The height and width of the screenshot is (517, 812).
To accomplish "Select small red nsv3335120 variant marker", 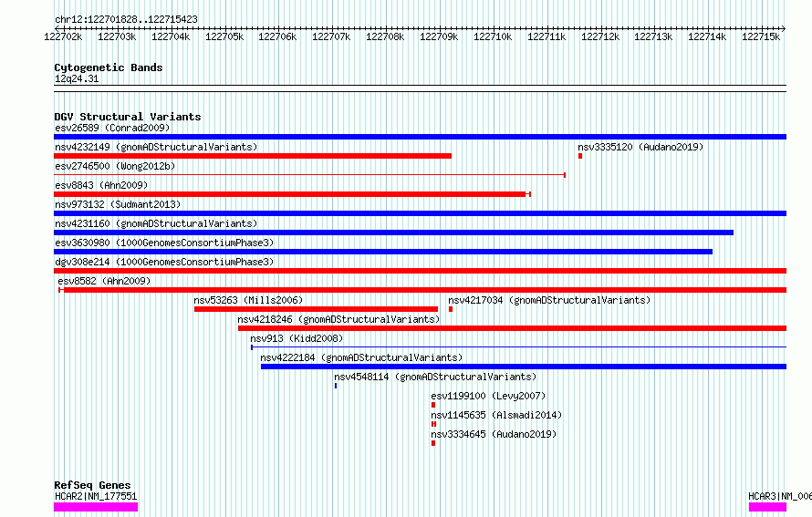I will [x=580, y=156].
